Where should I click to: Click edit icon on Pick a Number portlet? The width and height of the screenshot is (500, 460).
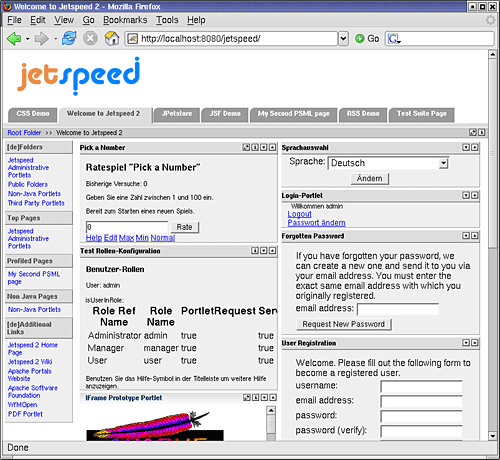pos(246,147)
